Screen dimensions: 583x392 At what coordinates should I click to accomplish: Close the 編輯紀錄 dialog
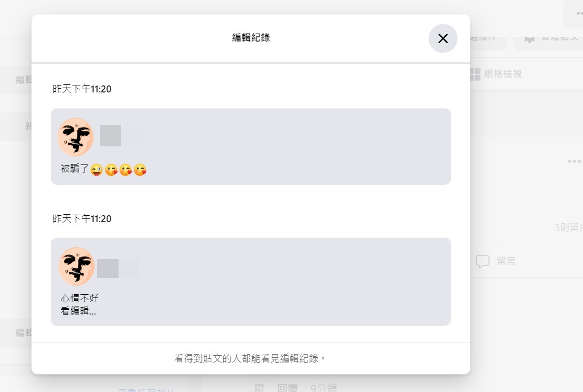[x=443, y=38]
